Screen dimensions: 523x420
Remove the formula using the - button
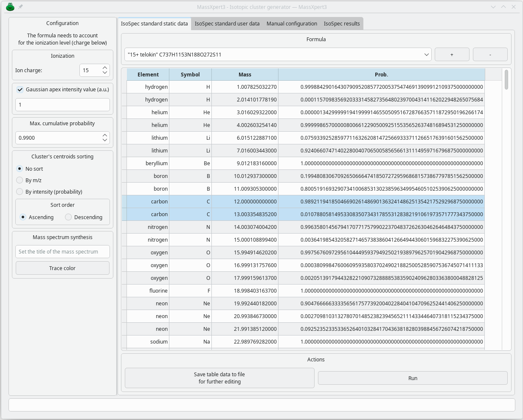490,54
